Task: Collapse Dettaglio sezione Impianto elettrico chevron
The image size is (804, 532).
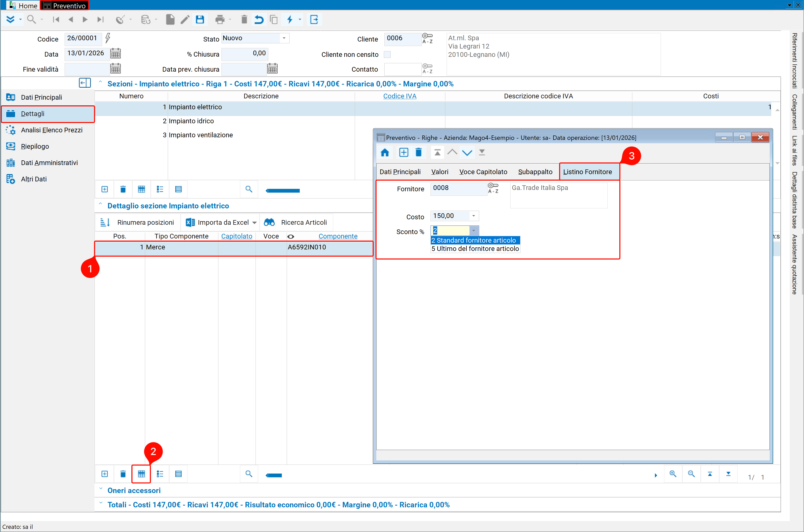Action: click(x=100, y=203)
